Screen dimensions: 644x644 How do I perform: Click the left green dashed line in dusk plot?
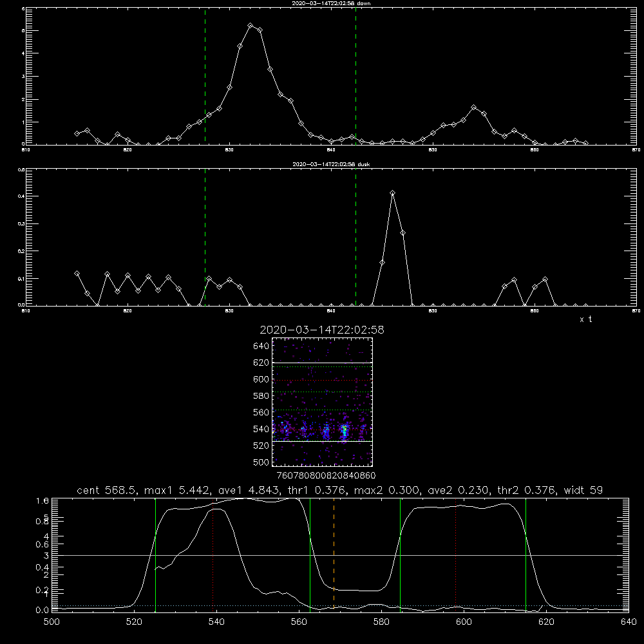[x=205, y=237]
